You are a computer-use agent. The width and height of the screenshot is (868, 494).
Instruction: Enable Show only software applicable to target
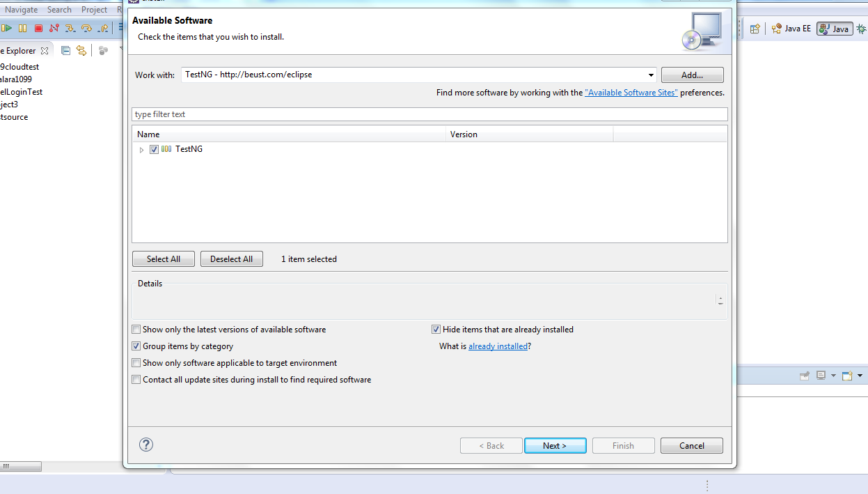(x=136, y=363)
